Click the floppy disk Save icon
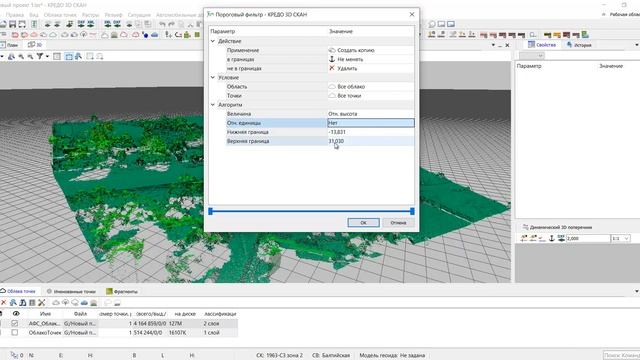This screenshot has width=640, height=360. [13, 24]
